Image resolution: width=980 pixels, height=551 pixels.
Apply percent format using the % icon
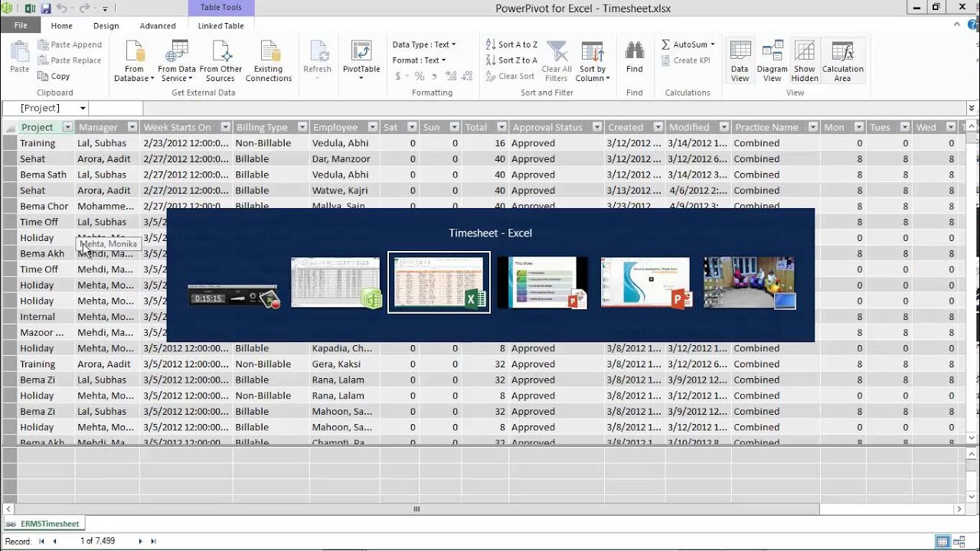point(420,77)
